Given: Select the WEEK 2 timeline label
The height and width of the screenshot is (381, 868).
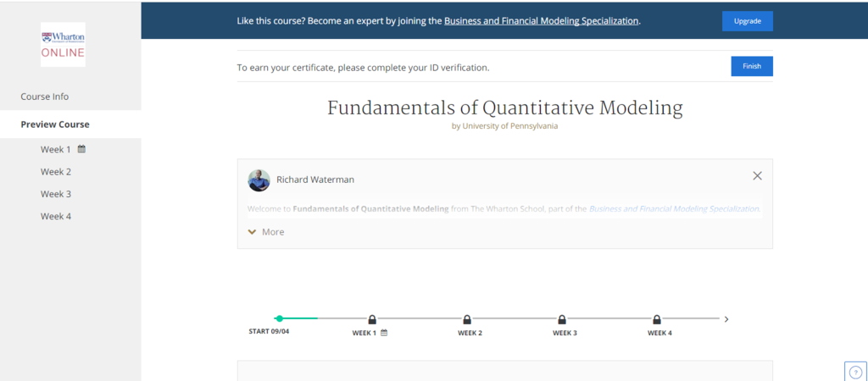Looking at the screenshot, I should [x=470, y=333].
